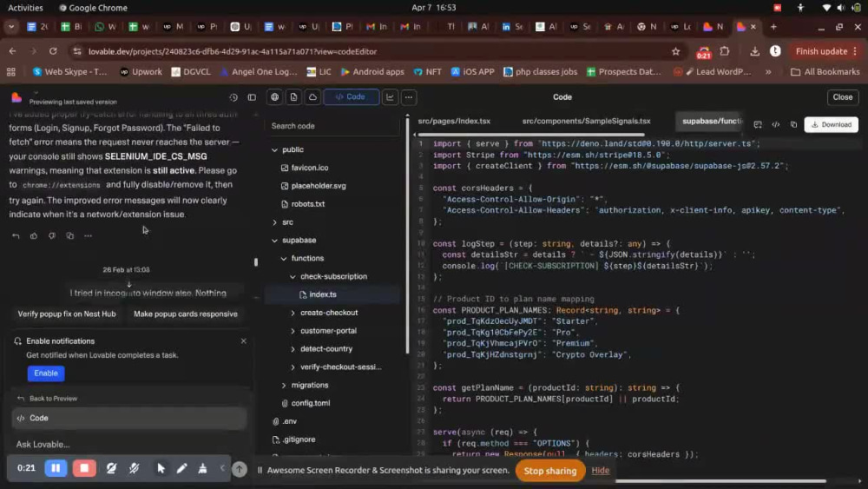Choose Make popup cards responsive suggestion

click(x=186, y=314)
